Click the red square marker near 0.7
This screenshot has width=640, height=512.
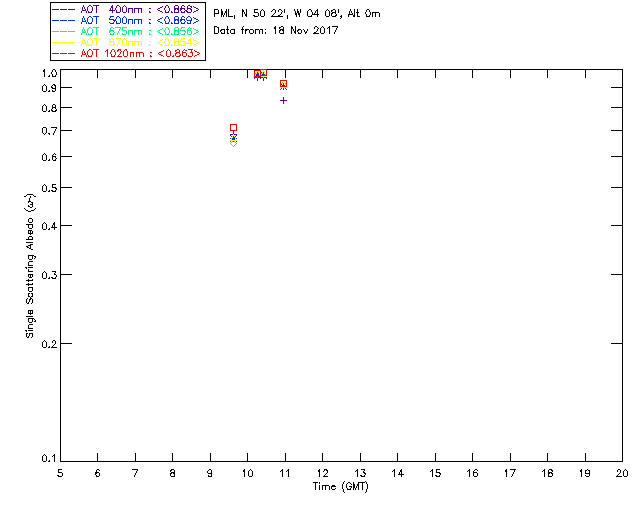[x=233, y=128]
